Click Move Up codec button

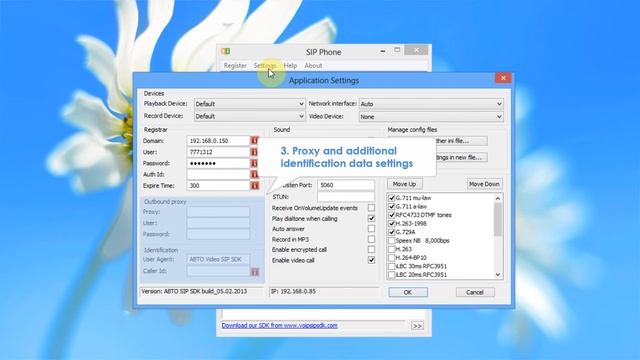click(404, 184)
